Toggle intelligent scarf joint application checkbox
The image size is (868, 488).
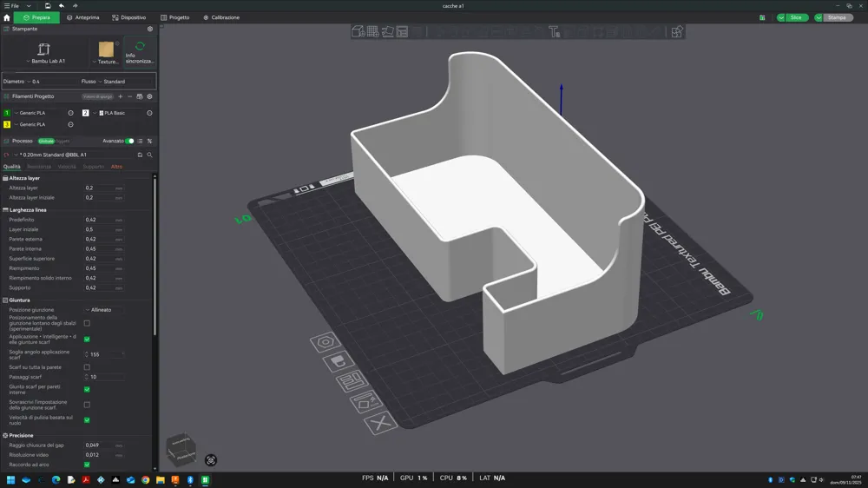(x=87, y=339)
